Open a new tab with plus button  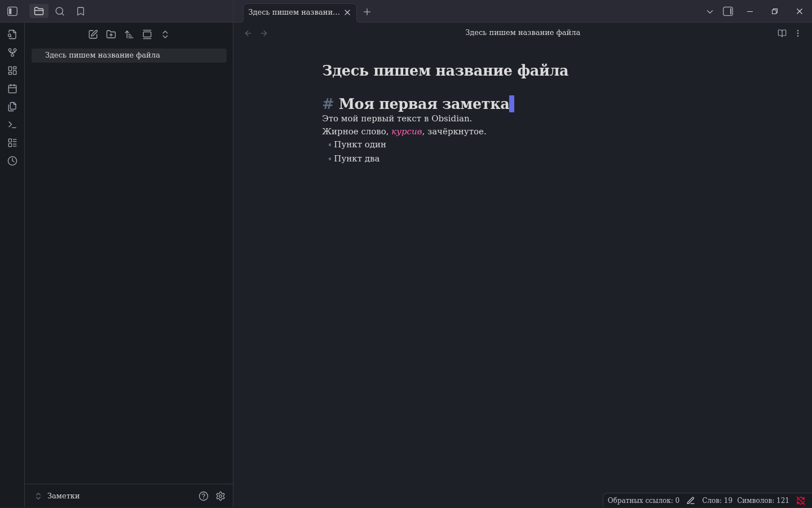tap(367, 12)
